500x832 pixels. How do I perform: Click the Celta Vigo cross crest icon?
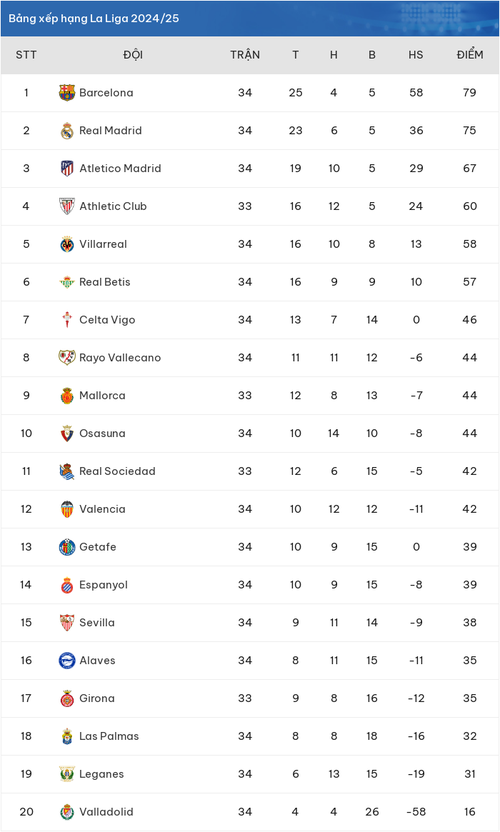click(x=67, y=320)
